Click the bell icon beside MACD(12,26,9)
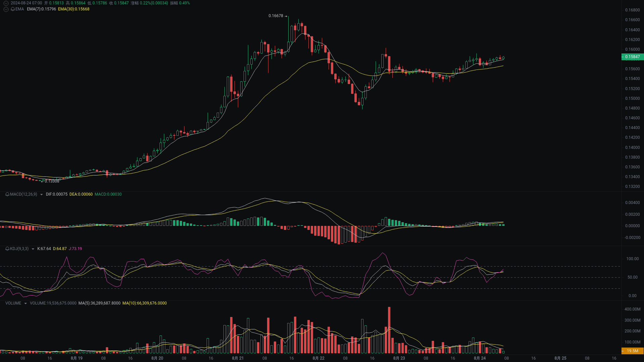The height and width of the screenshot is (362, 644). click(x=7, y=194)
